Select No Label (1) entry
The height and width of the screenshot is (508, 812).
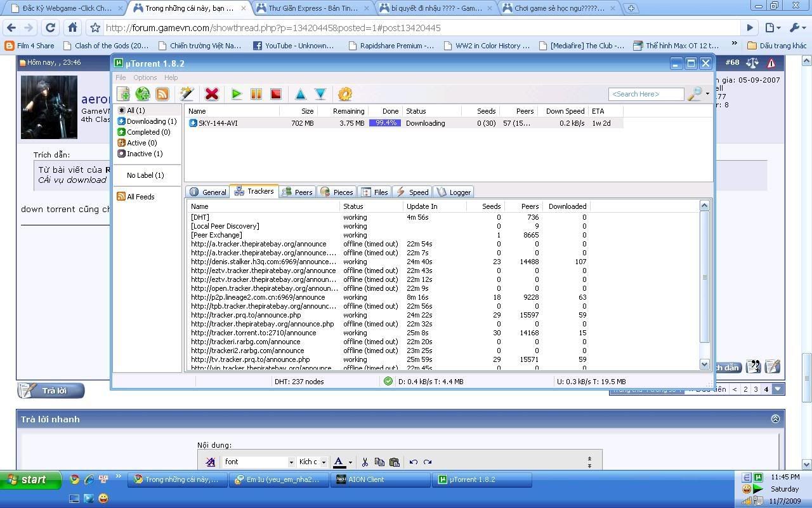[x=145, y=175]
